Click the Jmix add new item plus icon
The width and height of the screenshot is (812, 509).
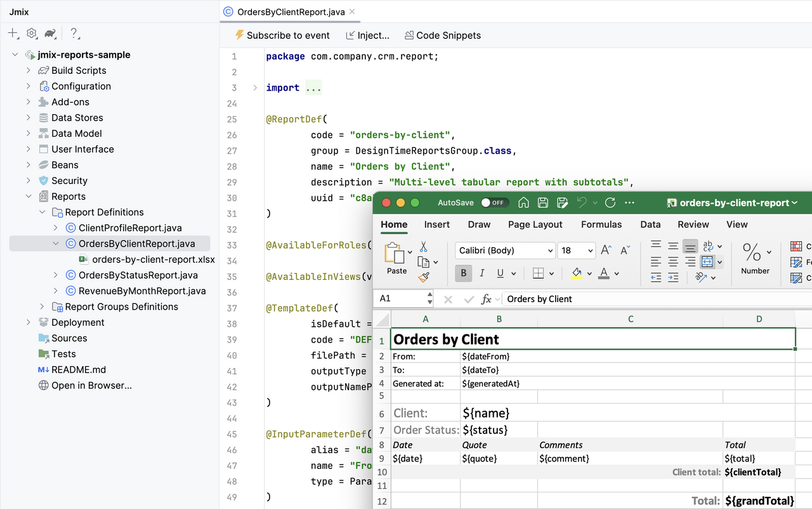[13, 33]
